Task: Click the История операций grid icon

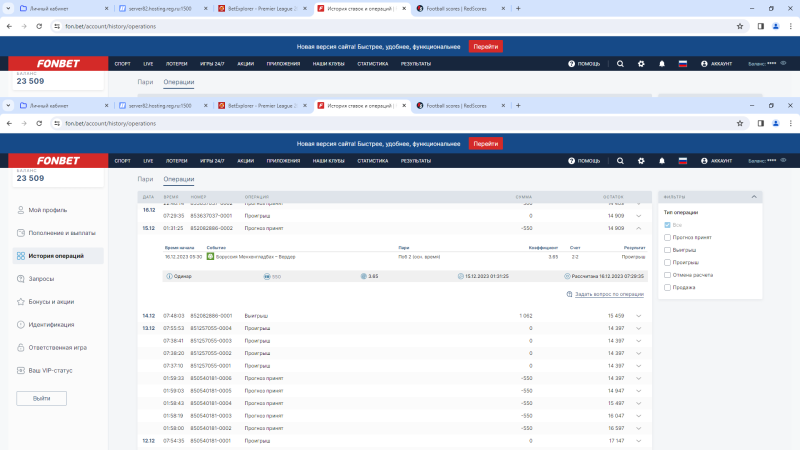Action: click(x=21, y=256)
